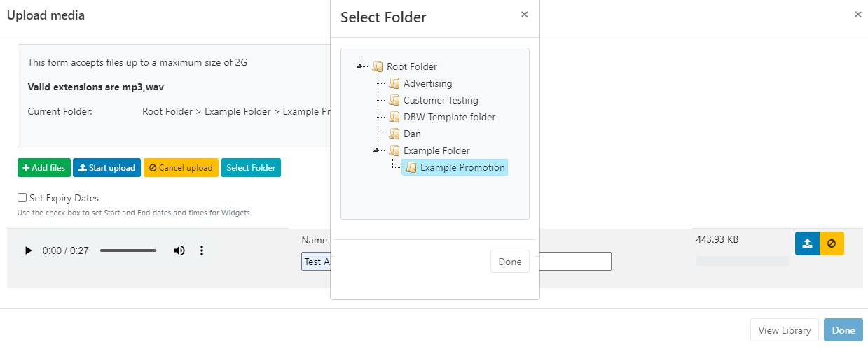Click the Root Folder icon
This screenshot has width=868, height=347.
tap(378, 66)
